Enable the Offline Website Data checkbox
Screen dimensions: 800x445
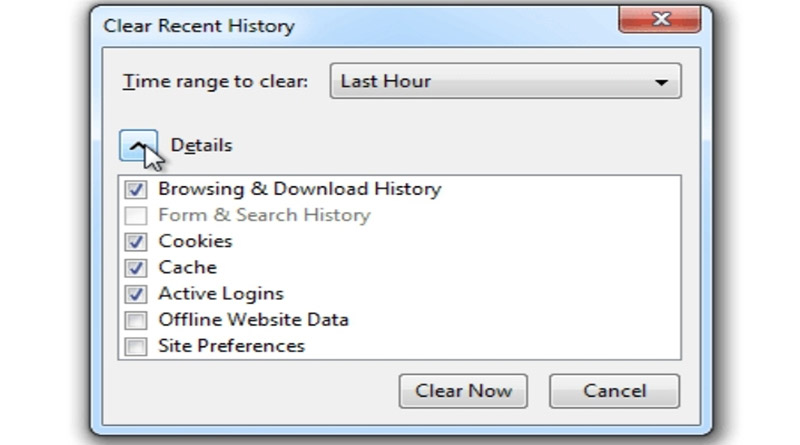point(135,321)
